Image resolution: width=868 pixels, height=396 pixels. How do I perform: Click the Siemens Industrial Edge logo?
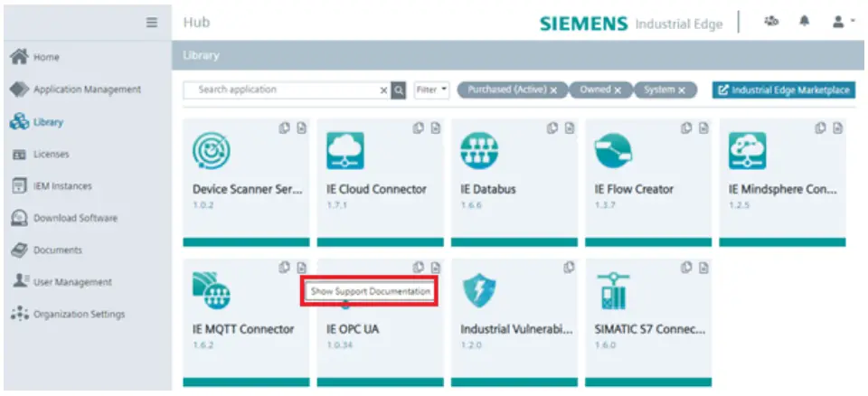[x=631, y=24]
